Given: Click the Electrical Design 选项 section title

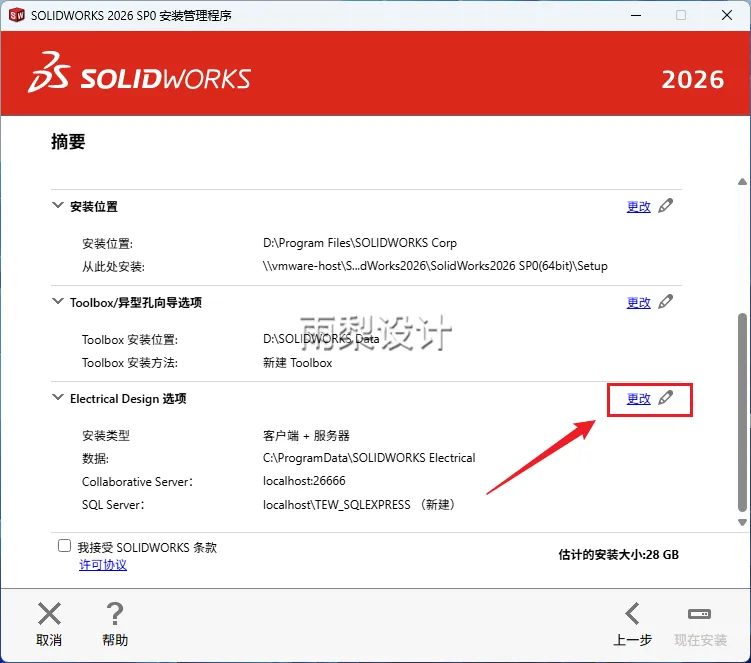Looking at the screenshot, I should coord(128,399).
